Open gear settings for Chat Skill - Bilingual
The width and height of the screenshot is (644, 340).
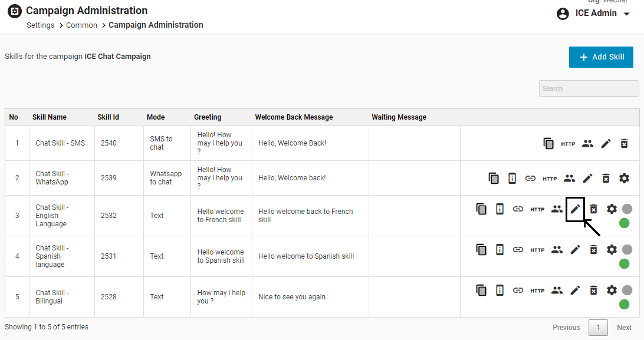[612, 291]
